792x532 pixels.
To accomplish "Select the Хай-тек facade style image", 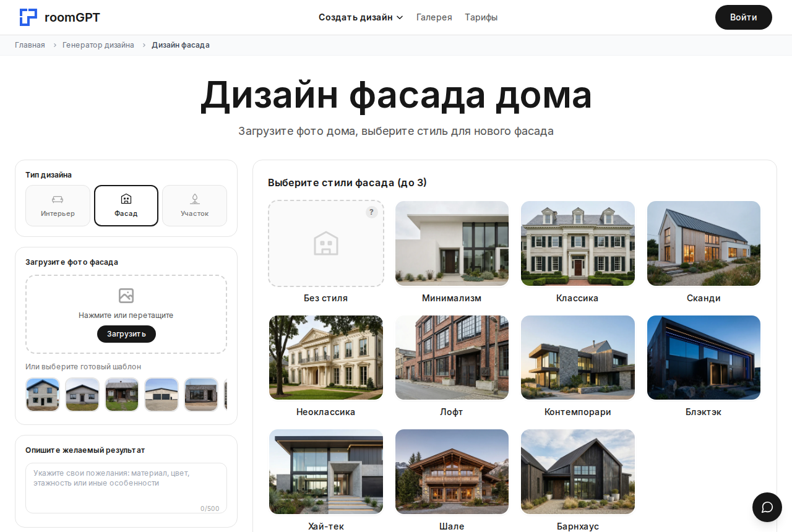I will coord(326,472).
